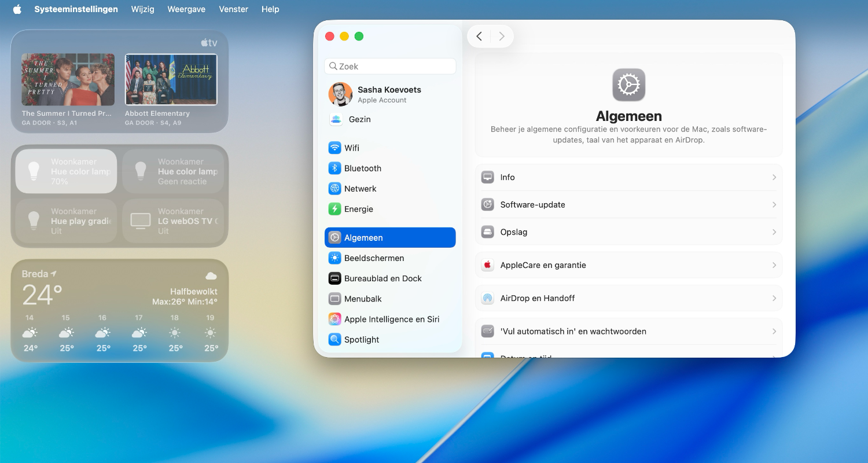The height and width of the screenshot is (463, 868).
Task: Toggle the LG webOS TV tile
Action: pos(173,221)
